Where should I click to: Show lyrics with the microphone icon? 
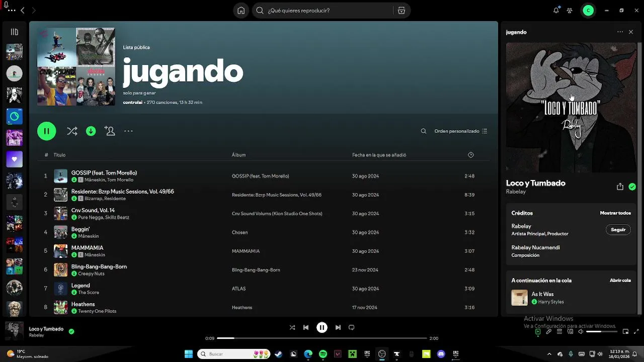[x=549, y=332]
